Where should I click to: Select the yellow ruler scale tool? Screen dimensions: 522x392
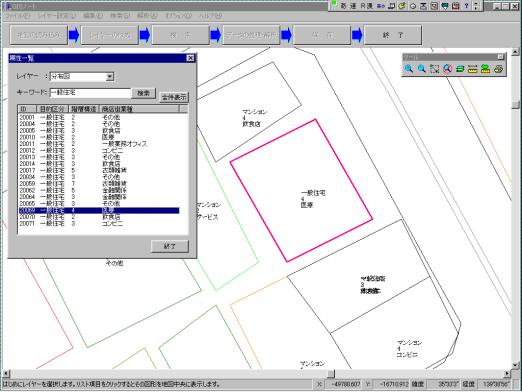tap(473, 69)
